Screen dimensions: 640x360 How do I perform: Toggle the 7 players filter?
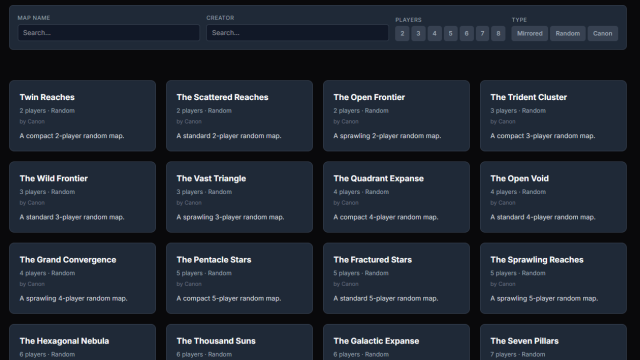click(482, 33)
